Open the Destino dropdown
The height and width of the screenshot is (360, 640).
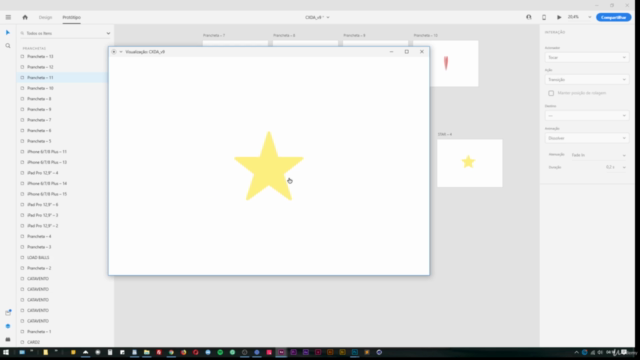pos(587,116)
